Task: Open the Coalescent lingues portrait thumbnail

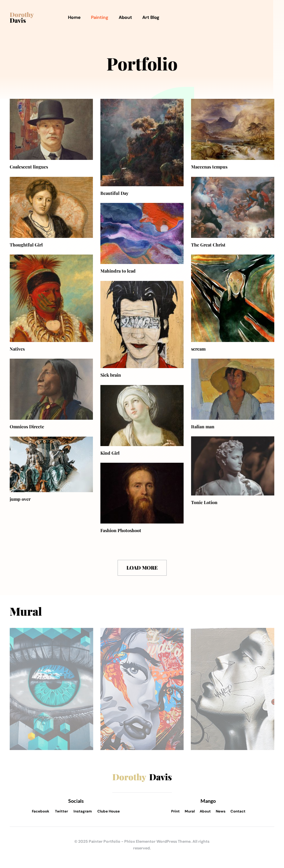Action: point(51,129)
